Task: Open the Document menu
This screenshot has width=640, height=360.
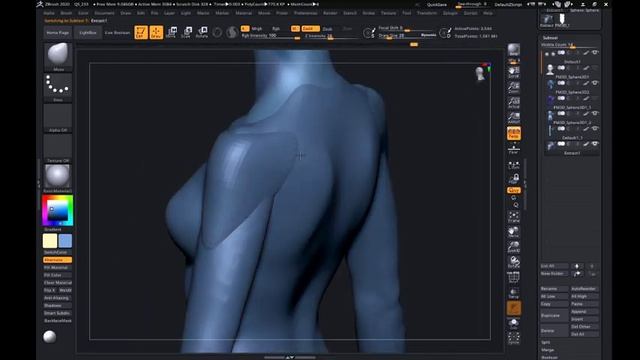Action: [104, 13]
